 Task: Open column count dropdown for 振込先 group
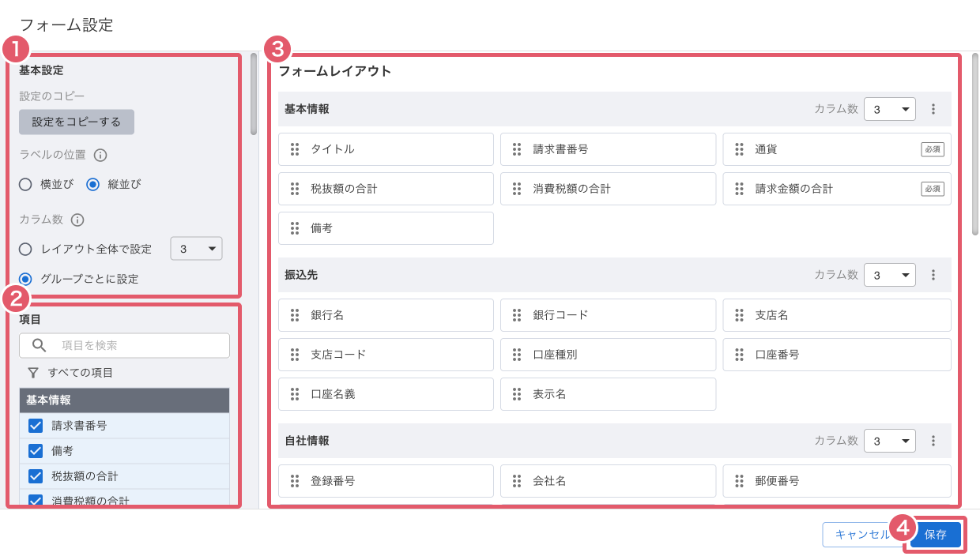coord(889,275)
